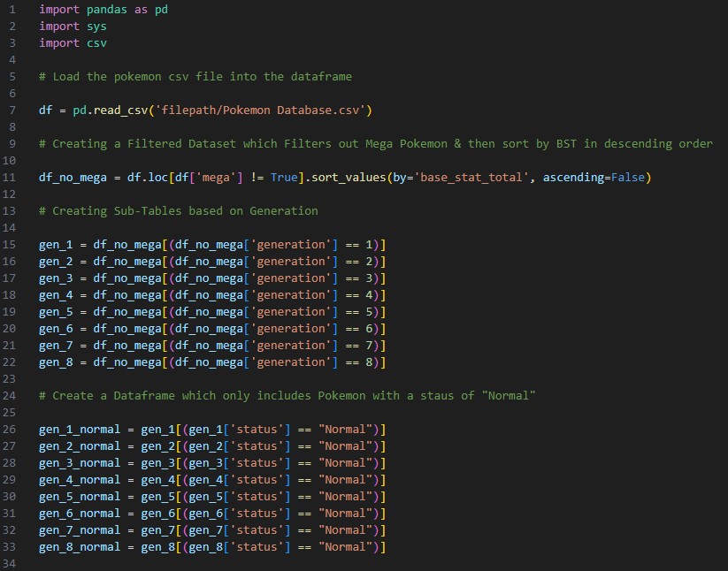Click the df_no_mega variable assignment on line 11
Screen dimensions: 728x571
(x=73, y=178)
